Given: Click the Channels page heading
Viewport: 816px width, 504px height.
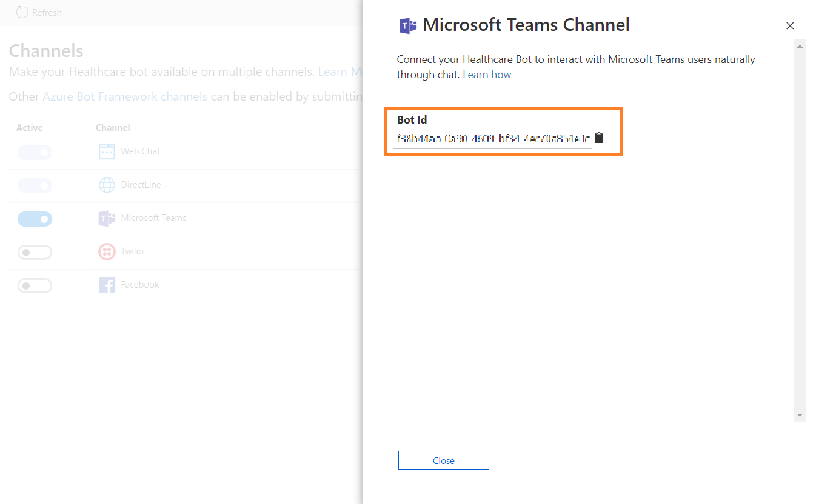Looking at the screenshot, I should point(46,50).
